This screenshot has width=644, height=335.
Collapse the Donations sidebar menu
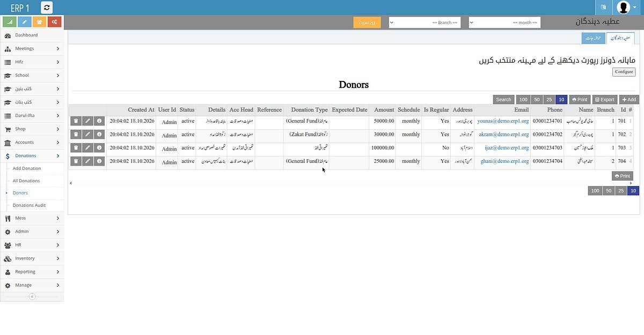32,156
